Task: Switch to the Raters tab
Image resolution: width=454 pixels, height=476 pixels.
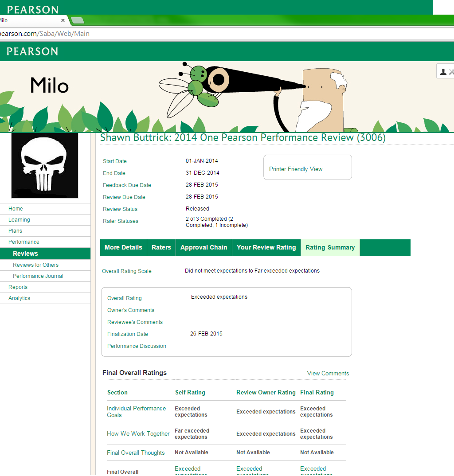Action: [161, 247]
